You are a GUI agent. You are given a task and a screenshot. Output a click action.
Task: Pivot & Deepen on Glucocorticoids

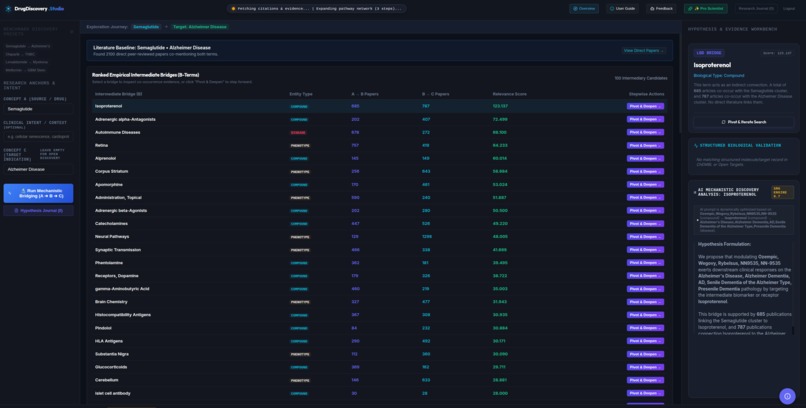click(x=645, y=367)
